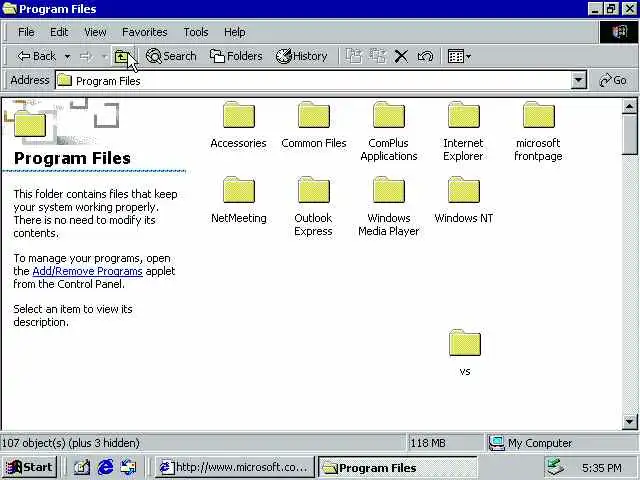The width and height of the screenshot is (640, 480).
Task: Click the Start button
Action: pos(29,467)
